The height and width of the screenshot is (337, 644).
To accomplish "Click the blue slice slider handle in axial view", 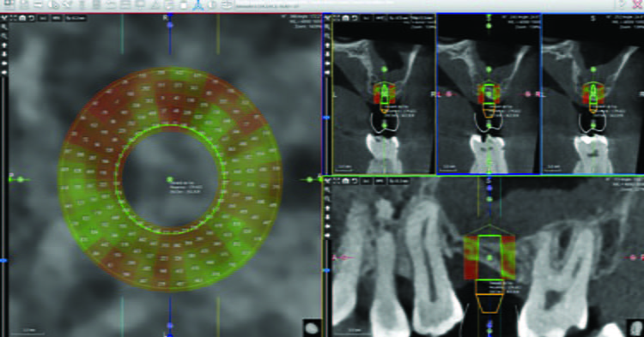I will 3,261.
